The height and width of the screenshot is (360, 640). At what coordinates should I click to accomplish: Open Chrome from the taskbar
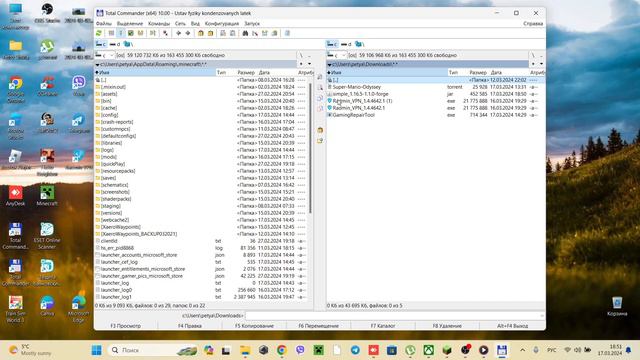(x=282, y=350)
